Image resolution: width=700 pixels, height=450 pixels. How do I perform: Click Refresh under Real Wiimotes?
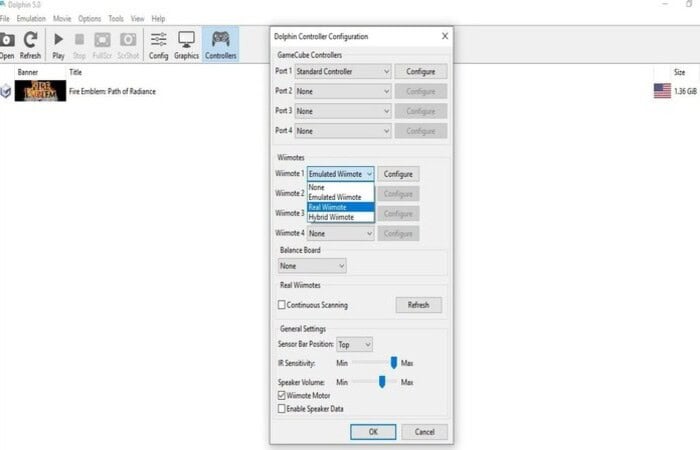click(x=418, y=305)
